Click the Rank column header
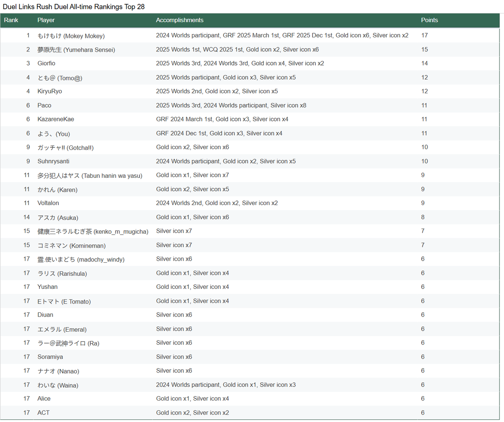504x422 pixels. click(11, 20)
